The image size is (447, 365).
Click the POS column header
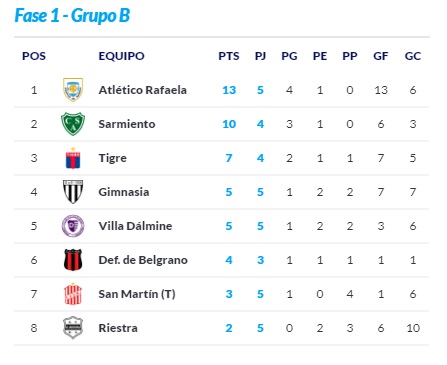34,56
